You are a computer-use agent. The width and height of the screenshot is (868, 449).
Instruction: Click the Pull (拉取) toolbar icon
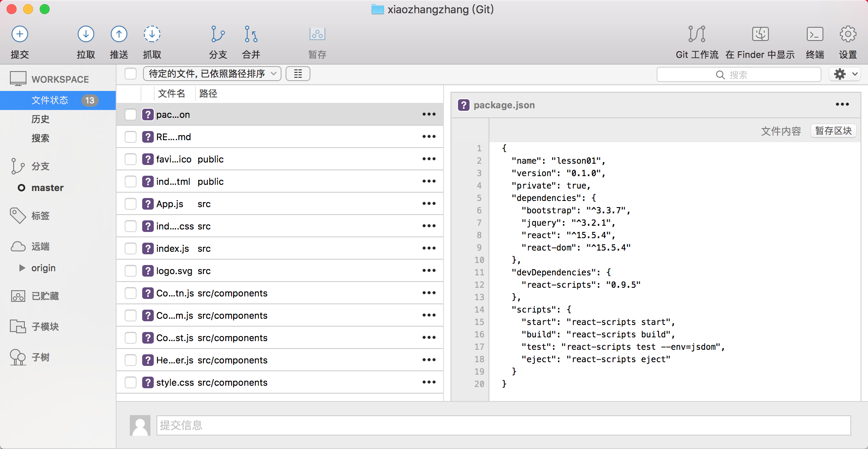pos(86,34)
